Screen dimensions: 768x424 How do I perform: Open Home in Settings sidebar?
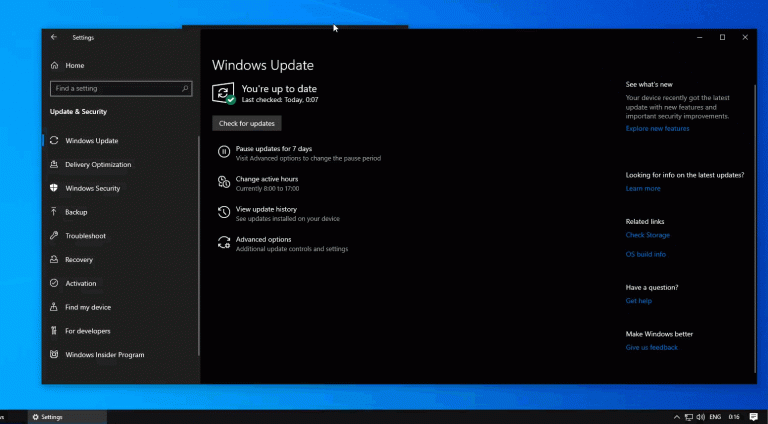click(x=75, y=65)
